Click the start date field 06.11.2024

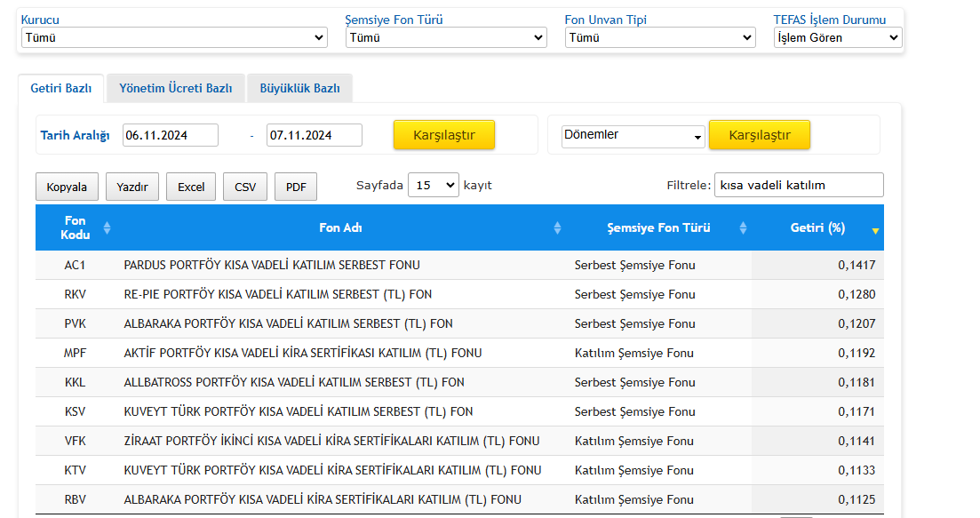click(170, 135)
